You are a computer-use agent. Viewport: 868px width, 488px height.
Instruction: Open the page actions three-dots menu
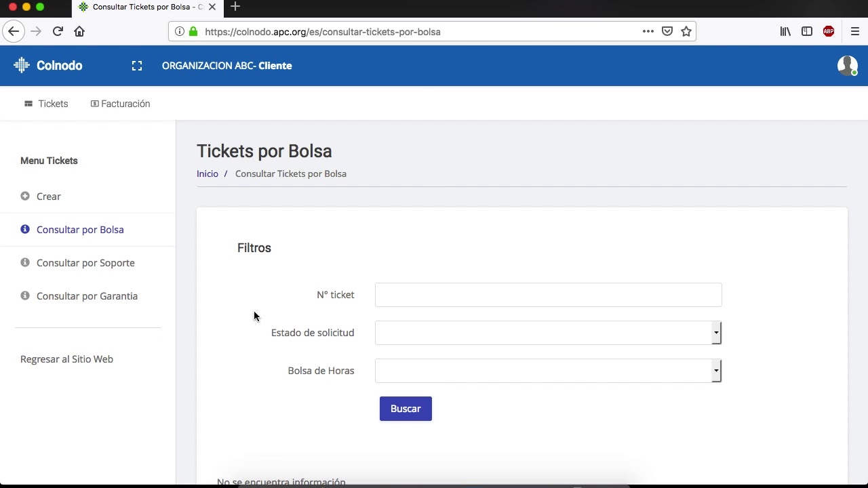pyautogui.click(x=648, y=31)
